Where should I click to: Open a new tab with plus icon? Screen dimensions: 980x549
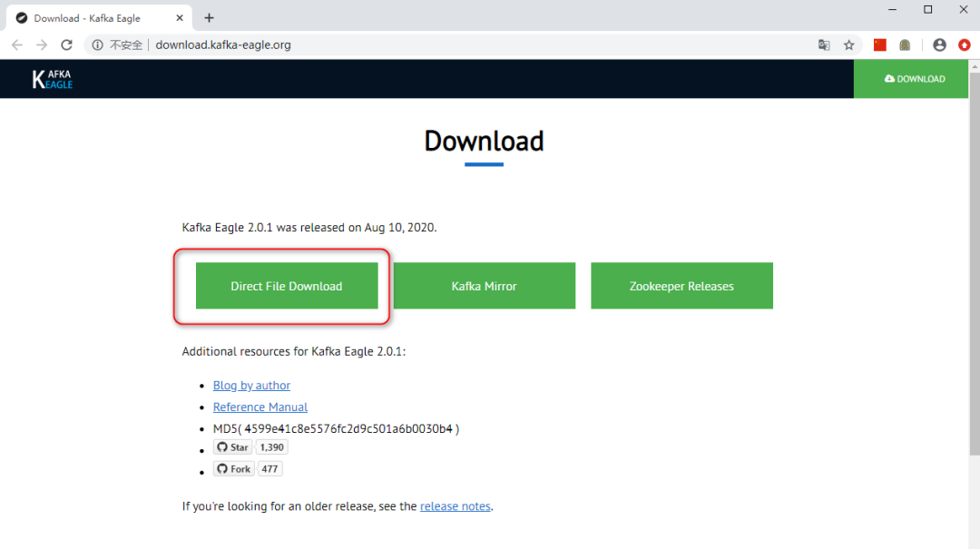(209, 18)
